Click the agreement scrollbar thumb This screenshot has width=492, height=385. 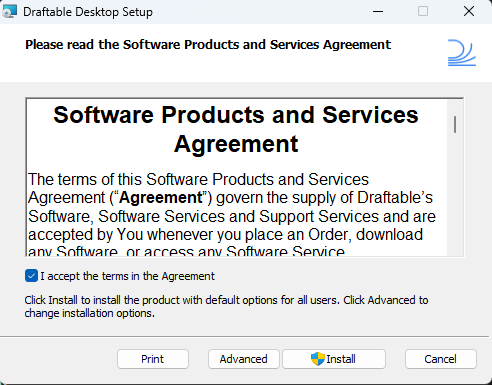coord(455,125)
